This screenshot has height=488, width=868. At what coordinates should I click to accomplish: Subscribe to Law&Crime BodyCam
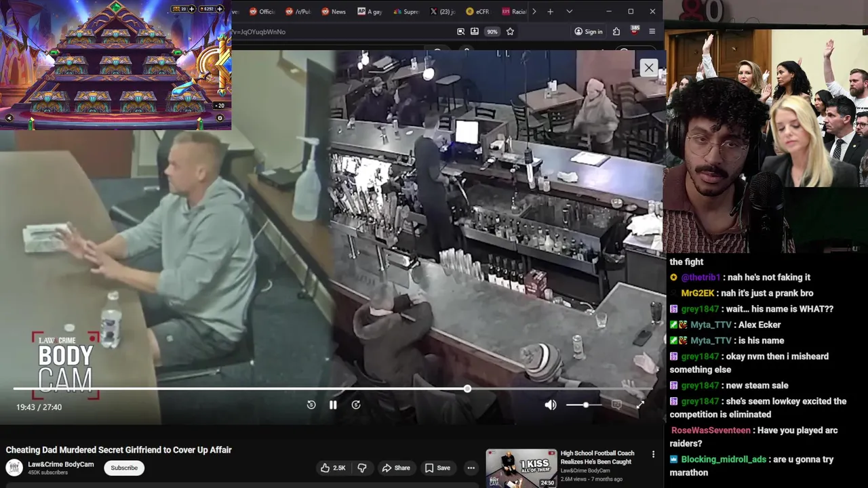coord(124,468)
